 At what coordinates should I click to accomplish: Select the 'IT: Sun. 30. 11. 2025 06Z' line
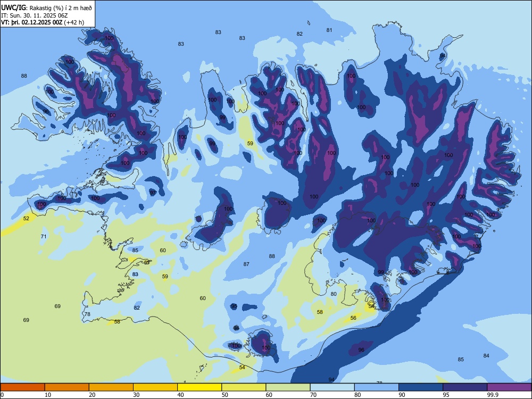coord(35,15)
